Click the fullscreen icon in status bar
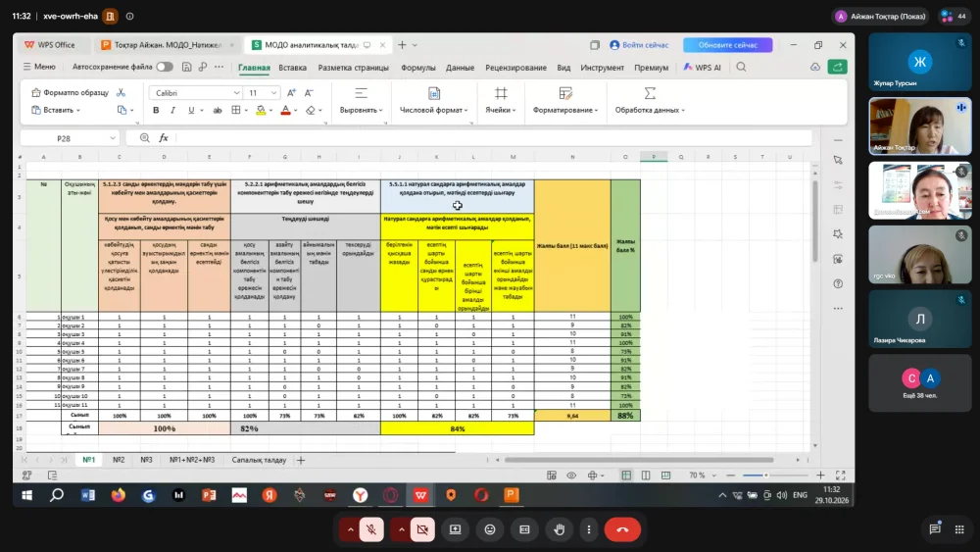Image resolution: width=980 pixels, height=552 pixels. point(841,476)
